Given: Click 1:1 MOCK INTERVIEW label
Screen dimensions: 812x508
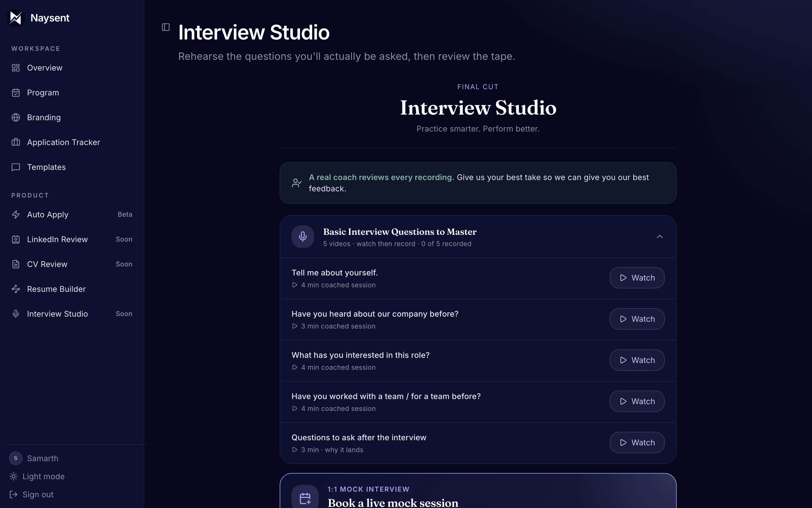Looking at the screenshot, I should pos(369,489).
